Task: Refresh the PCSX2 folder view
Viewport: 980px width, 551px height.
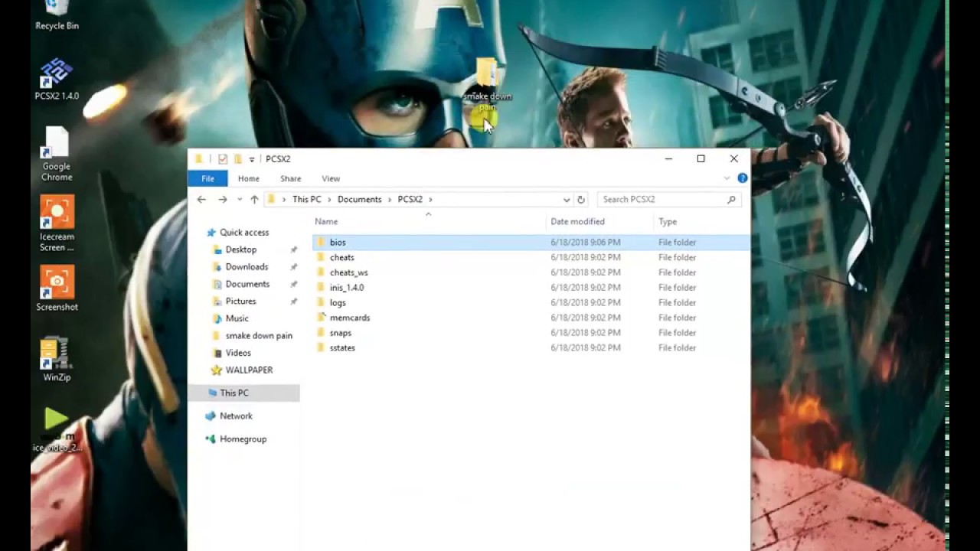Action: point(580,199)
